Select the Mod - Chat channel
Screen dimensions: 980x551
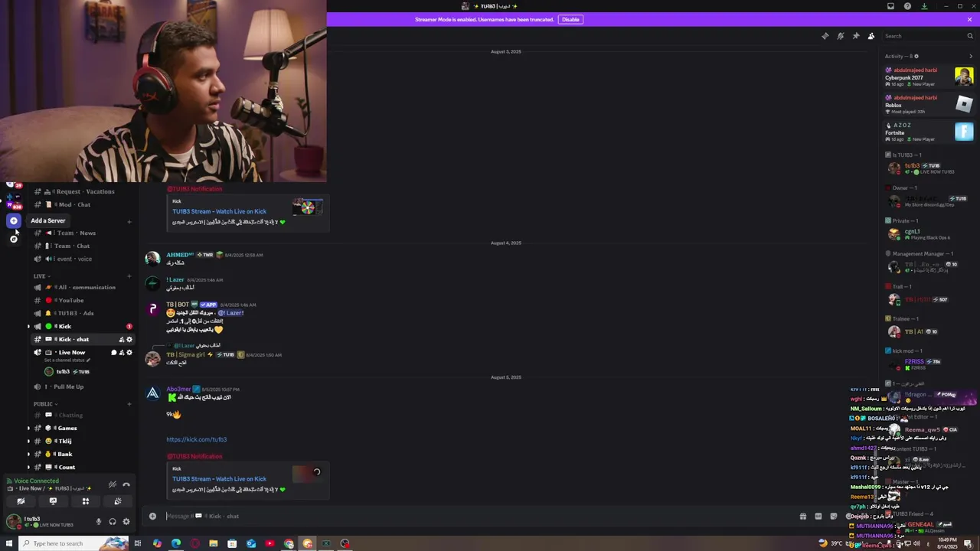click(x=82, y=204)
